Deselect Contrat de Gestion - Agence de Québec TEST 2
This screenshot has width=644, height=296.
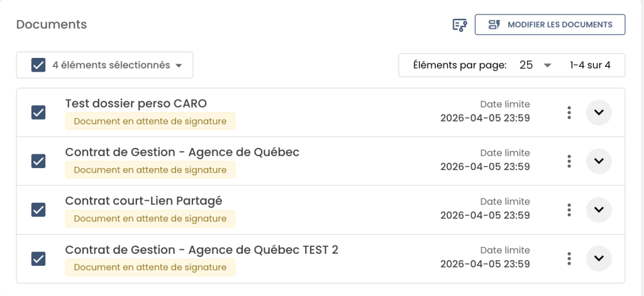pyautogui.click(x=38, y=258)
